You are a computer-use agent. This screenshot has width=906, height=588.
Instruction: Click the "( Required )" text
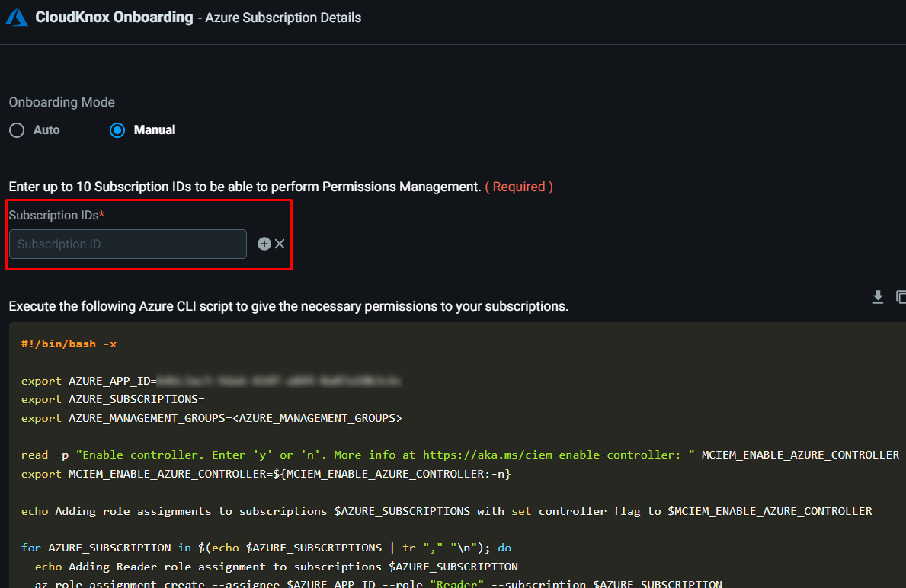(519, 187)
